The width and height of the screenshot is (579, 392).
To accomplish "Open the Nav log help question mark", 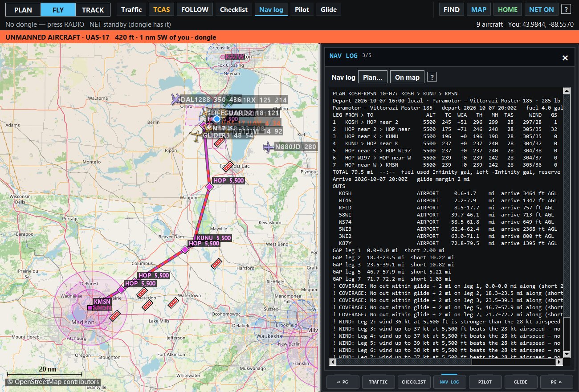I will 432,77.
